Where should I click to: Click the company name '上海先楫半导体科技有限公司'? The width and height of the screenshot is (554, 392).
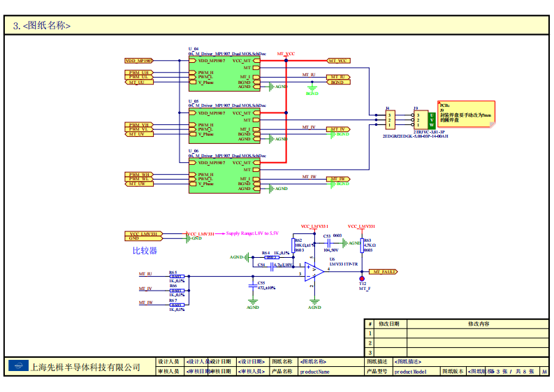click(85, 368)
